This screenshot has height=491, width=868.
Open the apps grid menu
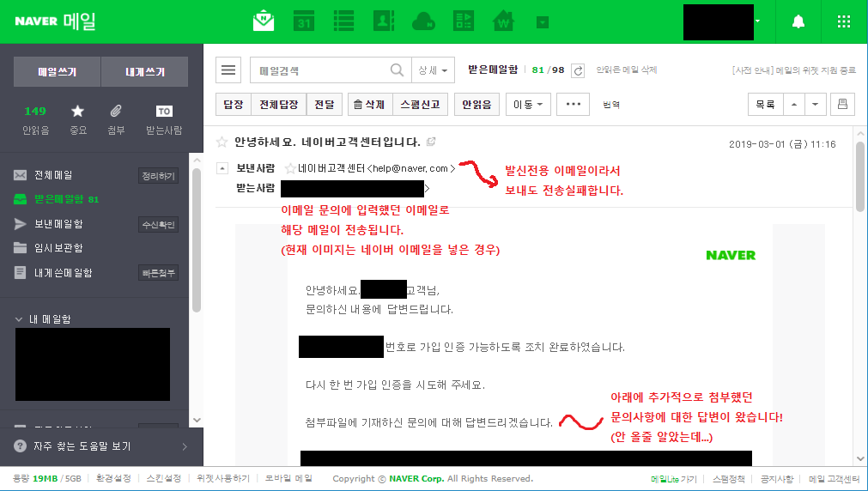point(844,21)
